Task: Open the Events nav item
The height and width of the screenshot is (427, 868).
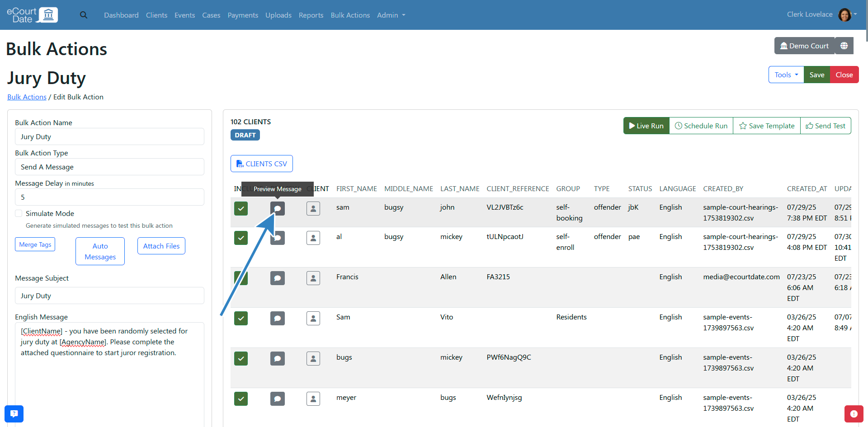Action: [185, 15]
